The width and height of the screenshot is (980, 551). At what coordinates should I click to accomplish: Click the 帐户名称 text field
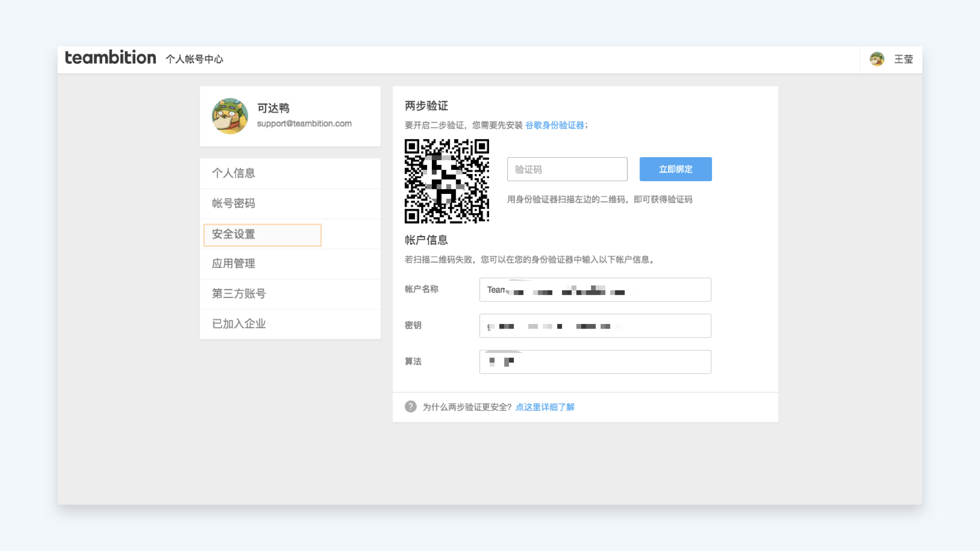(x=595, y=290)
